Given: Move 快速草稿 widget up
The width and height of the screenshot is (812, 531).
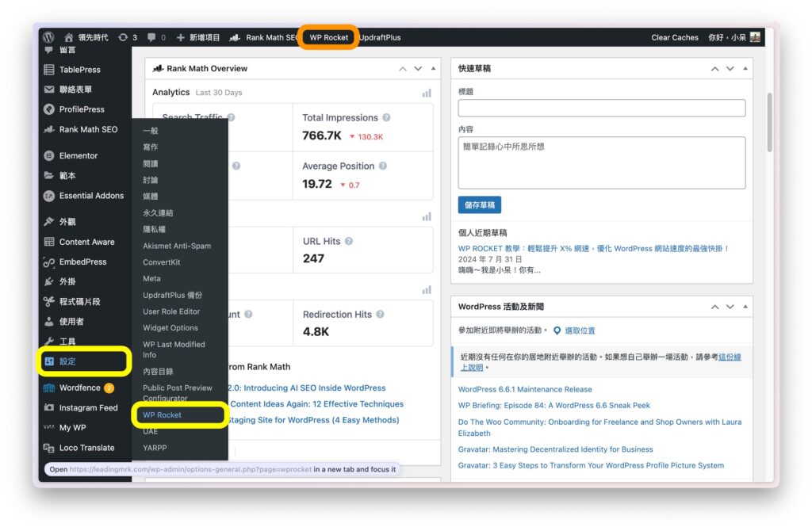Looking at the screenshot, I should pyautogui.click(x=715, y=69).
